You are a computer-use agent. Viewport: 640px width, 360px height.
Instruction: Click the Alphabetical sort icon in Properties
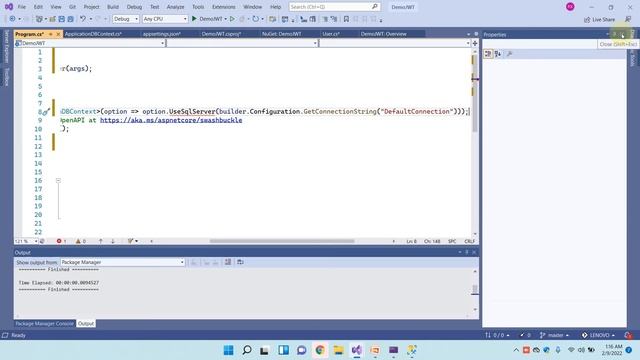(x=498, y=54)
